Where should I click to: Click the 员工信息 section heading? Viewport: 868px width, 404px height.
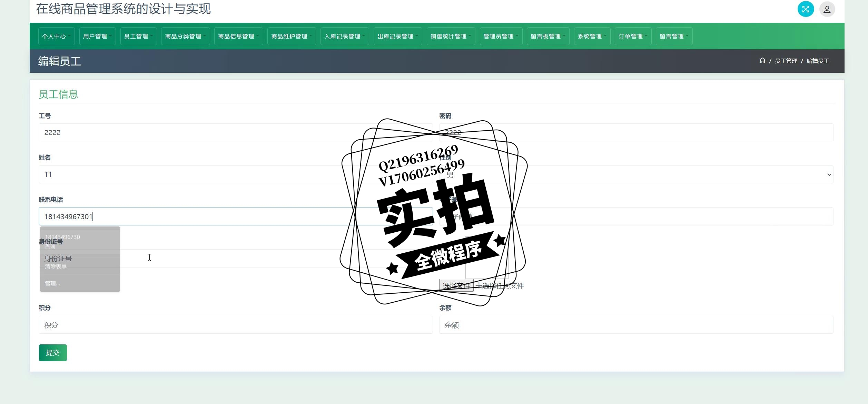click(58, 94)
